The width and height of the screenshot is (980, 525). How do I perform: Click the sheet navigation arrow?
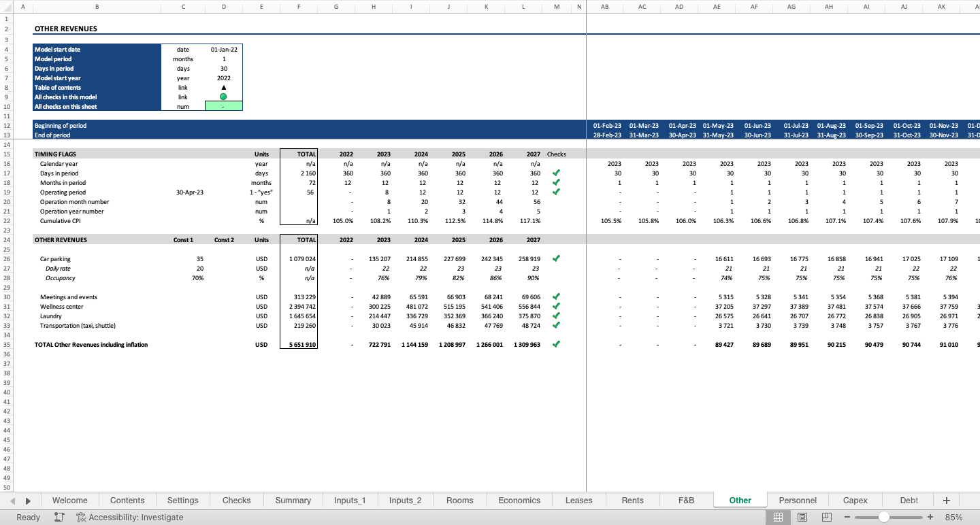pyautogui.click(x=27, y=500)
